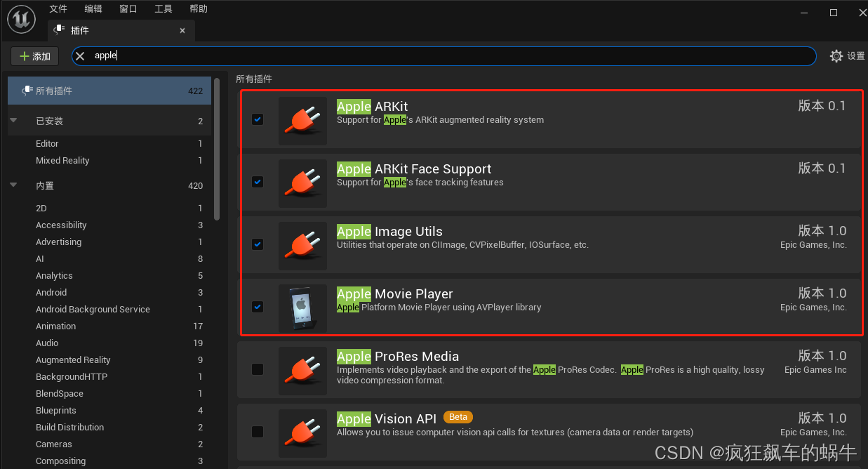Click the 所有插件 heading above results

pyautogui.click(x=254, y=79)
